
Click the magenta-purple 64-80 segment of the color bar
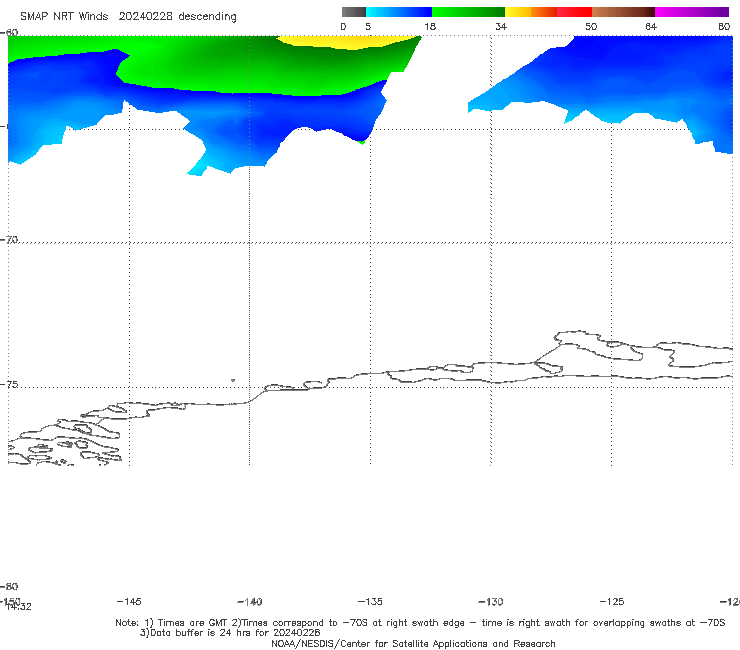coord(692,12)
